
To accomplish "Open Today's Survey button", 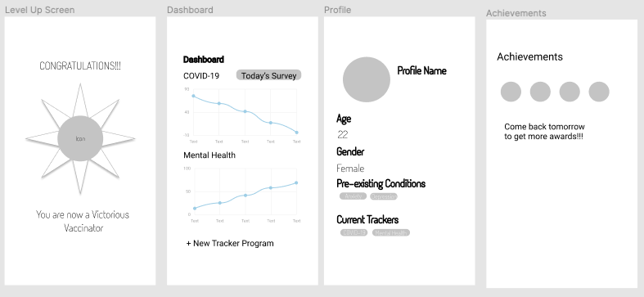I will coord(268,75).
